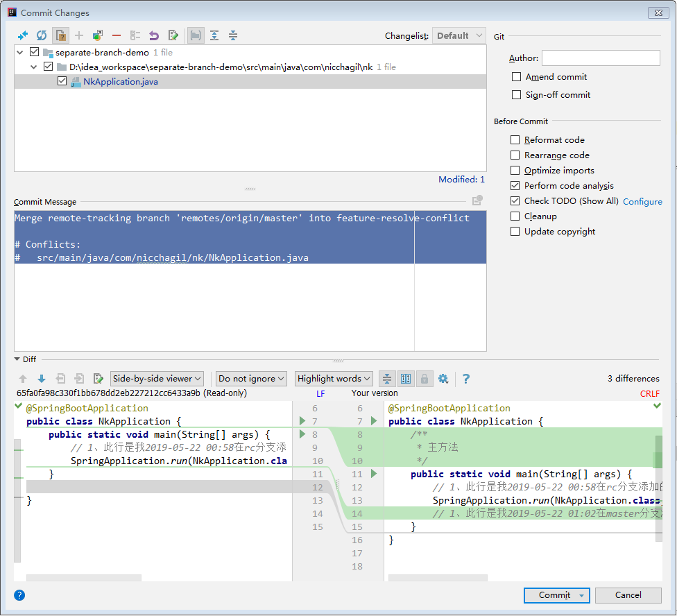Enable the Sign-off commit checkbox
This screenshot has height=616, width=677.
click(x=516, y=94)
